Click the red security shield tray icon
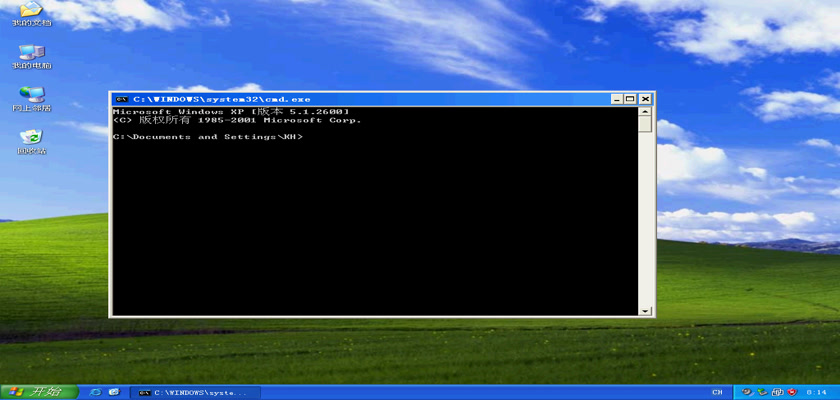 click(x=792, y=392)
